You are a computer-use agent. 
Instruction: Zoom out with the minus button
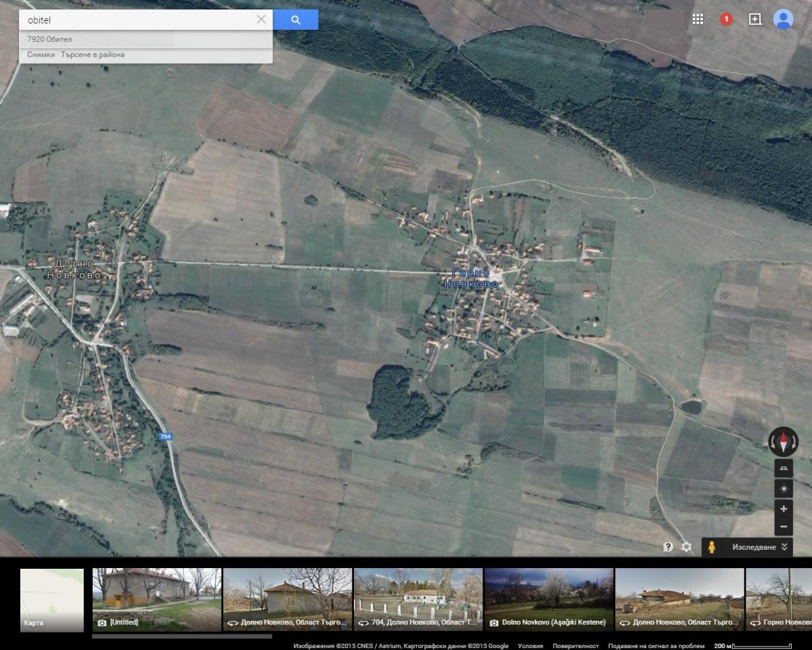(784, 527)
